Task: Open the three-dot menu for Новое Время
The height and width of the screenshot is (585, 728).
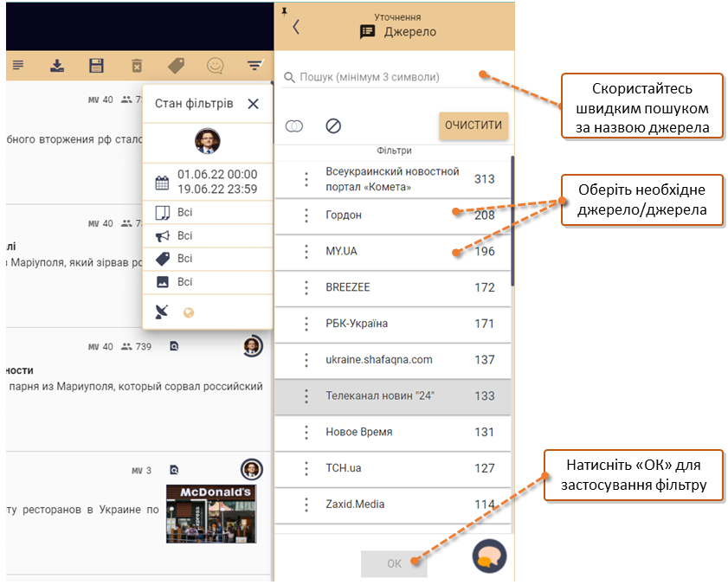Action: pyautogui.click(x=306, y=432)
